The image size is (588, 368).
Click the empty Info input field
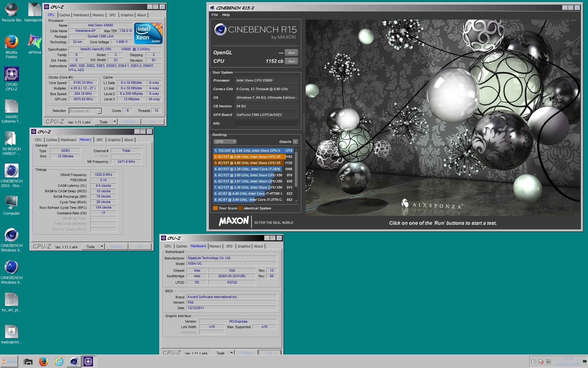click(x=266, y=123)
